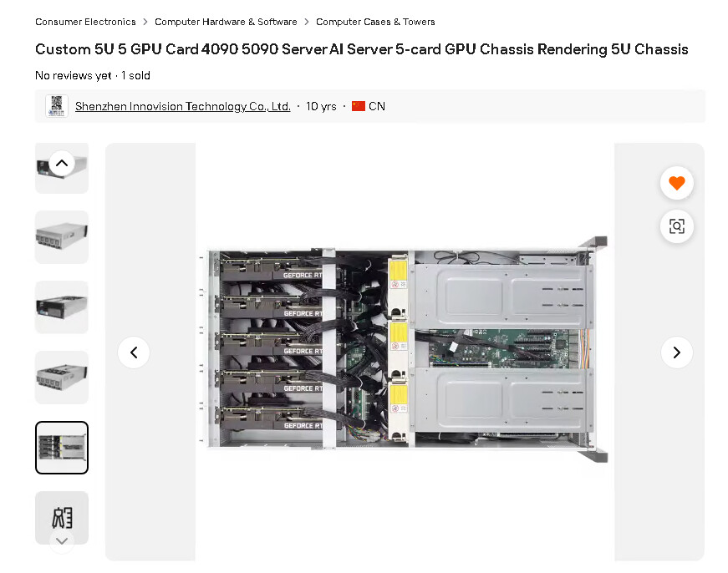Screen dimensions: 728x573
Task: Show the next product image
Action: coord(676,352)
